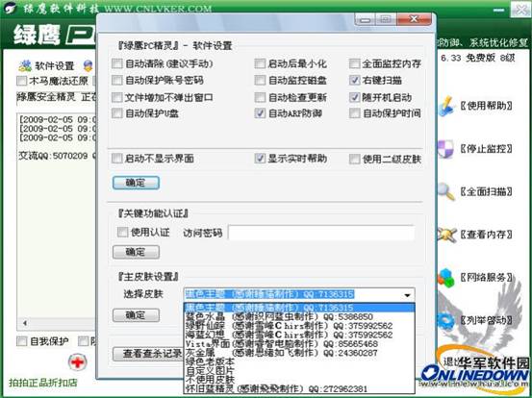Toggle 启动后最小化 checkbox
Screen dimensions: 532x398
(260, 63)
